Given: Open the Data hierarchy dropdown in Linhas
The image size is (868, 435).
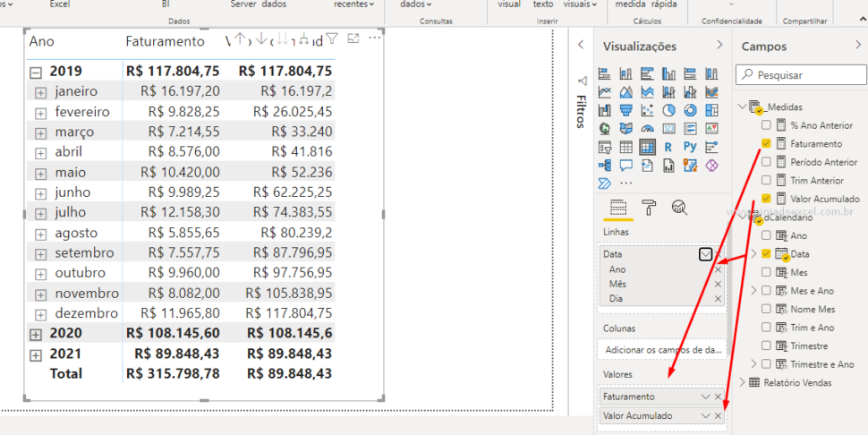Looking at the screenshot, I should [x=705, y=254].
